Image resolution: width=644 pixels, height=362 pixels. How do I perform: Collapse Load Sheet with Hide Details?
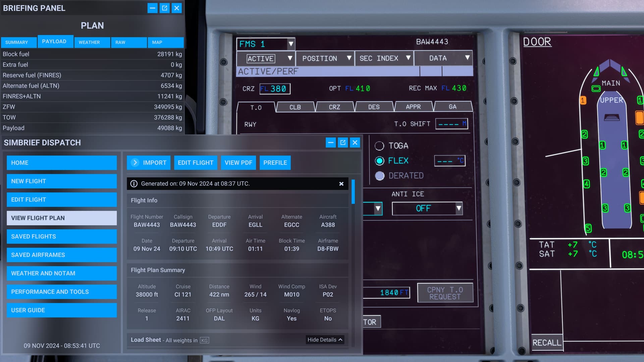click(x=325, y=340)
